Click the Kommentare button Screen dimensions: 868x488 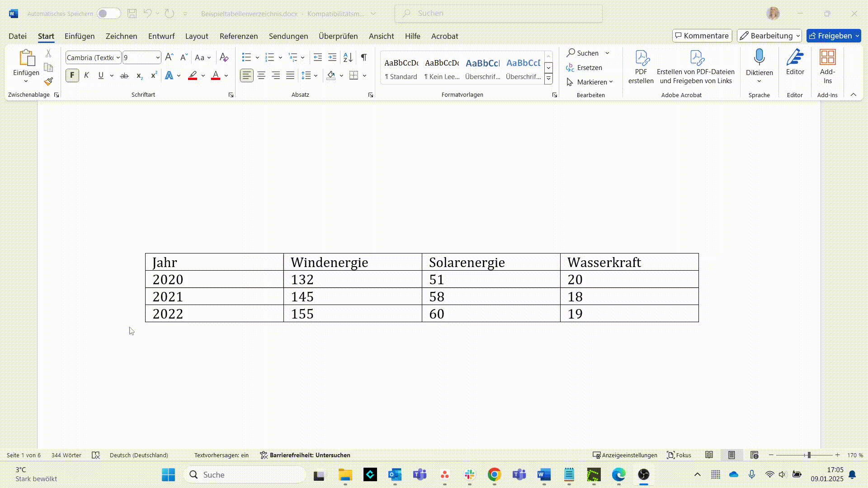(702, 36)
